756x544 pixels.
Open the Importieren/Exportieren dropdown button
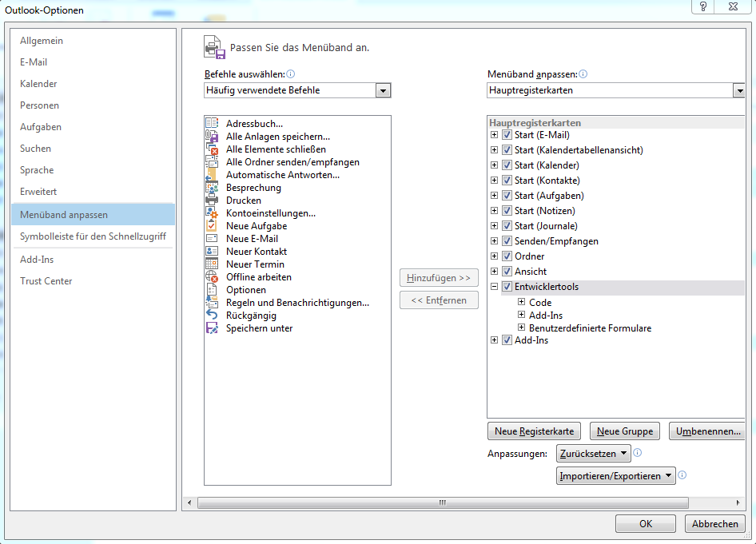[x=615, y=475]
